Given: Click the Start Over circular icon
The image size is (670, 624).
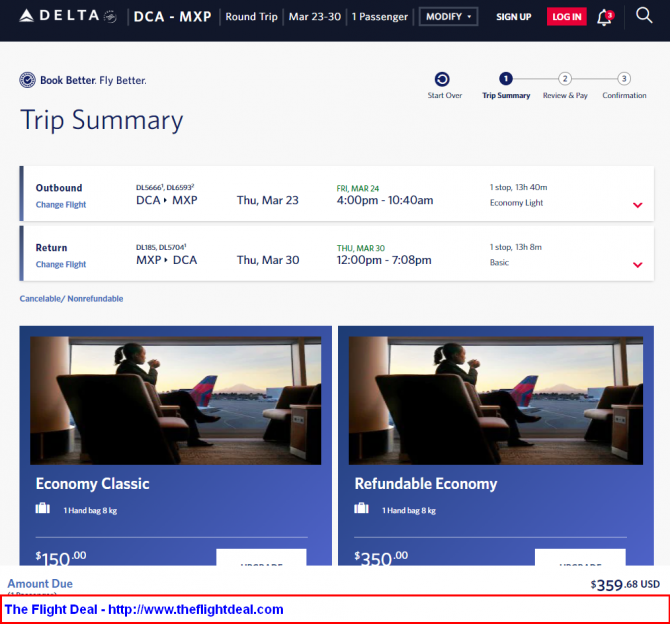Looking at the screenshot, I should [x=442, y=79].
